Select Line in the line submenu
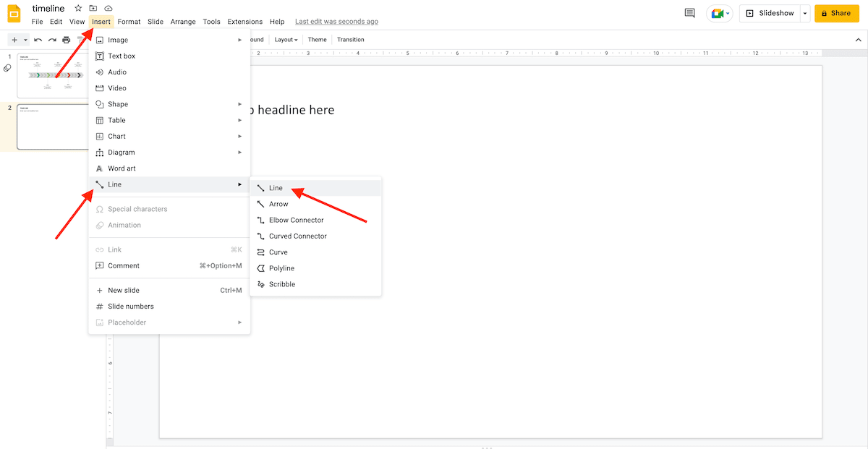Viewport: 868px width, 449px height. point(315,188)
